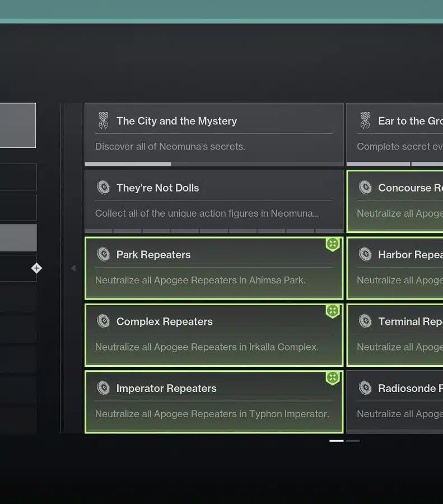Click the medallion icon next to Harbor Repeaters

point(366,254)
